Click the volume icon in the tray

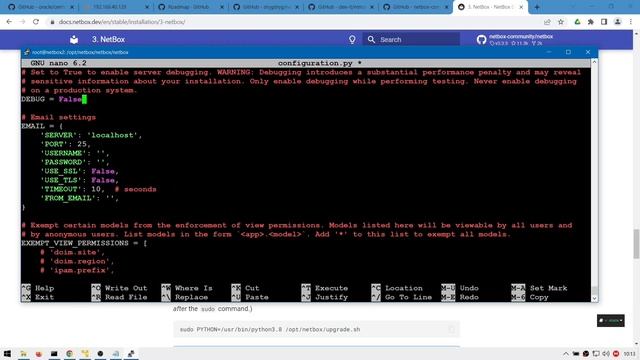coord(606,353)
